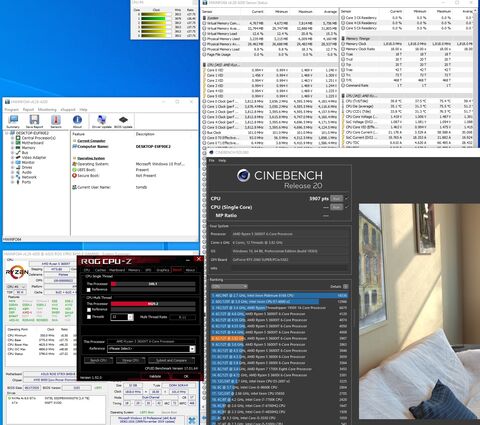The height and width of the screenshot is (425, 480).
Task: Toggle the checkmark beside CPU Run button
Action: [347, 198]
